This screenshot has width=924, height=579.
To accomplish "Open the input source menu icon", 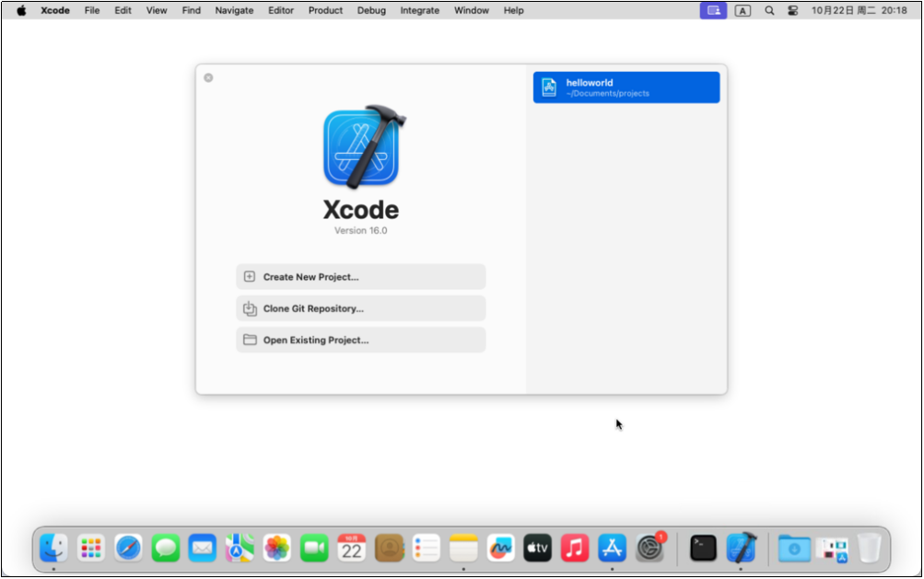I will click(743, 11).
